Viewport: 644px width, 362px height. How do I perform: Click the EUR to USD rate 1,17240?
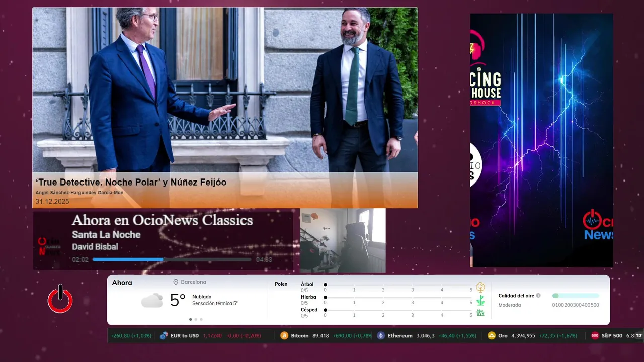(213, 336)
